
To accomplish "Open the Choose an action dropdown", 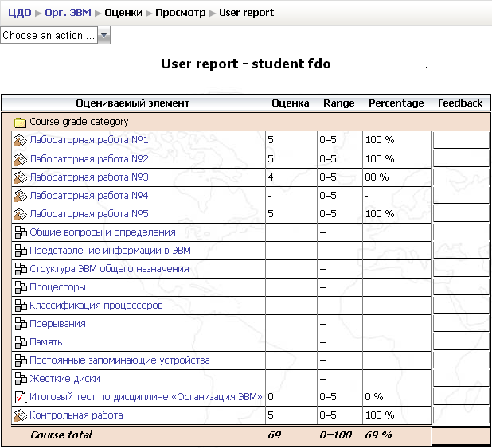I will [55, 35].
